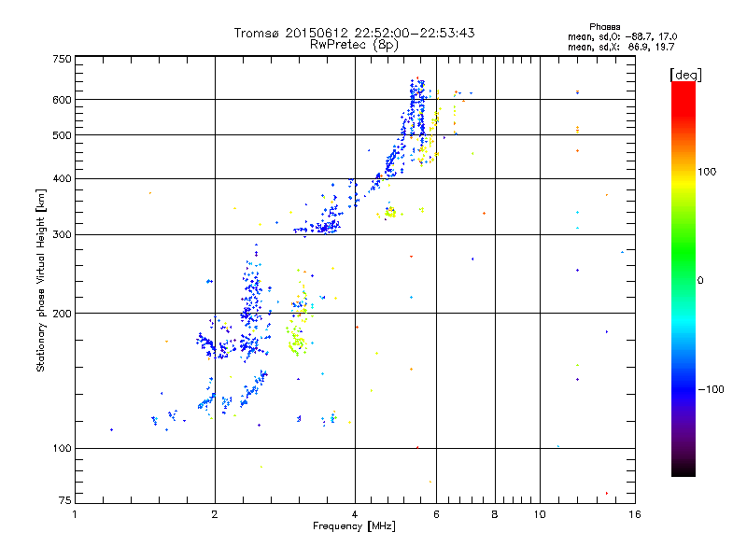This screenshot has width=747, height=560.
Task: Click the '400' y-axis tick label
Action: click(x=62, y=179)
